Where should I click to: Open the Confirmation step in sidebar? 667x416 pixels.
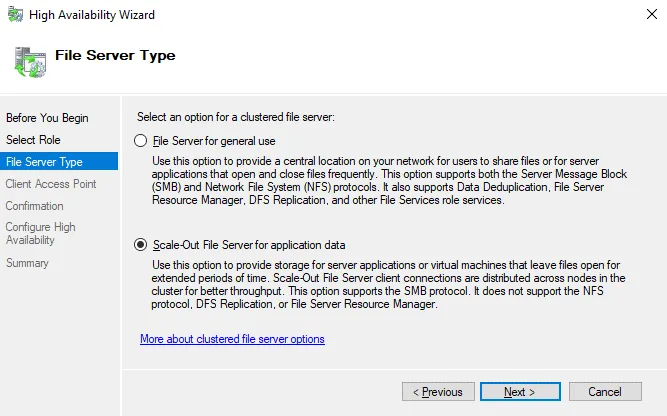pos(35,206)
